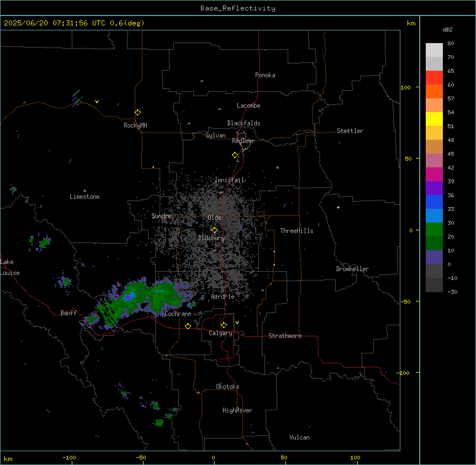This screenshot has height=465, width=476.
Task: Click the yellow v marker northwest of RockyMH
Action: click(x=97, y=102)
